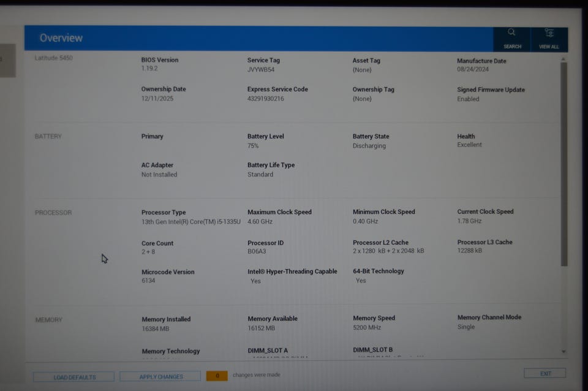Click the 'DIMM_SLOT A' label
588x391 pixels.
click(268, 351)
